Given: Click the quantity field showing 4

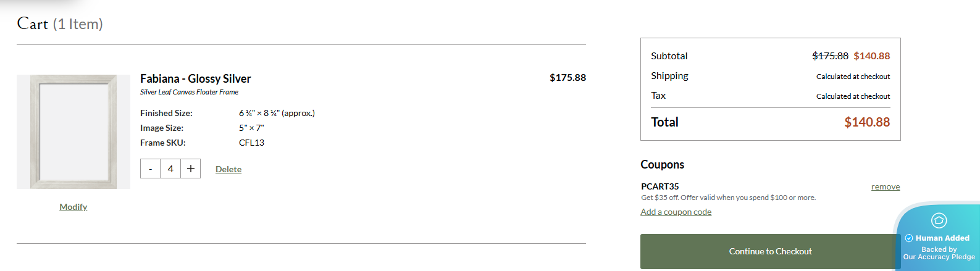Looking at the screenshot, I should click(x=170, y=169).
